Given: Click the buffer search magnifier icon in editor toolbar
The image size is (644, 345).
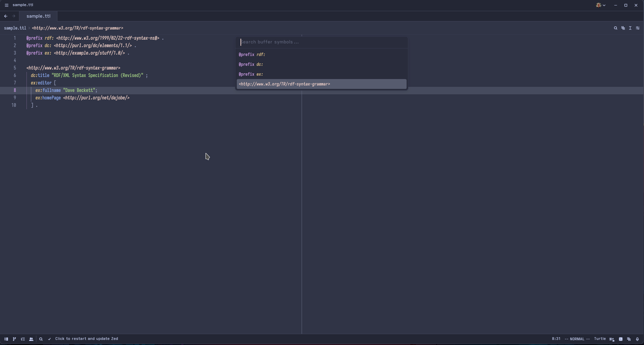Looking at the screenshot, I should [x=615, y=28].
